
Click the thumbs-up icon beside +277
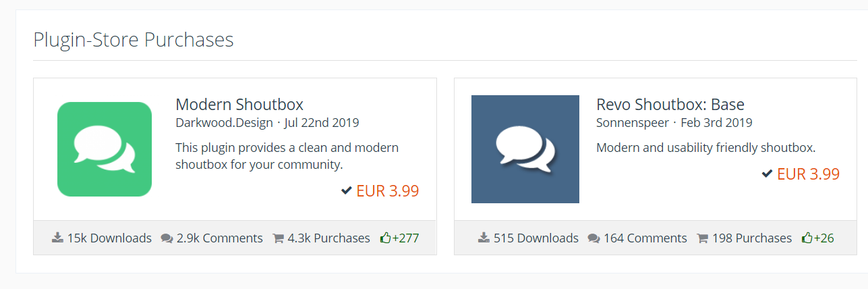[x=385, y=238]
